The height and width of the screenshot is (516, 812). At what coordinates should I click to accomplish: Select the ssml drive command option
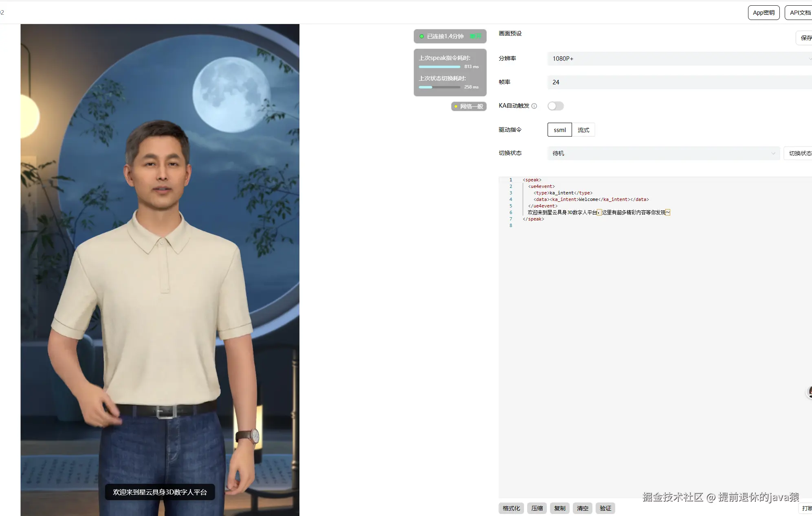(x=559, y=130)
